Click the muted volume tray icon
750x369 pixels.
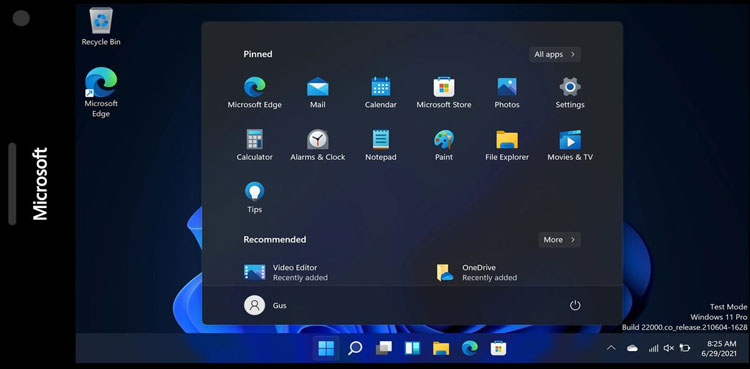coord(669,348)
